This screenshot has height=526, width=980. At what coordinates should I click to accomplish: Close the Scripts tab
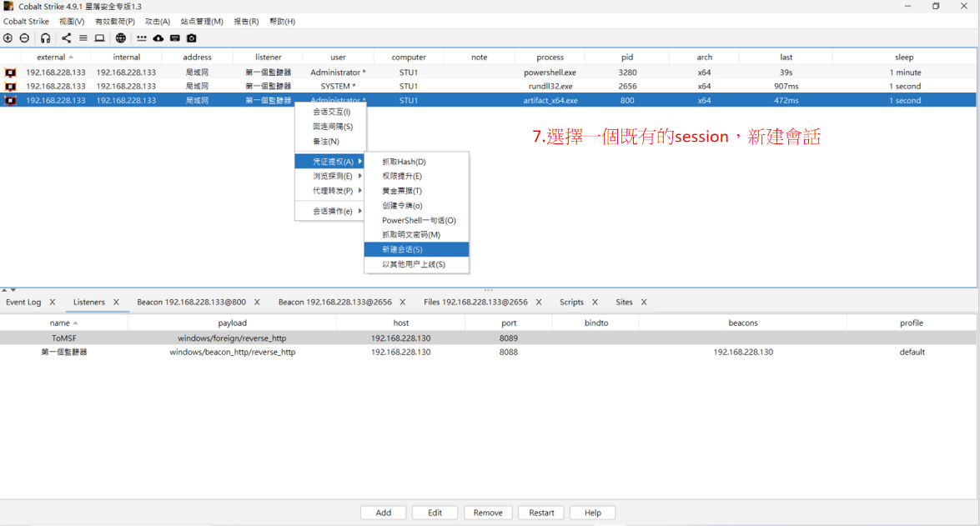click(x=595, y=303)
